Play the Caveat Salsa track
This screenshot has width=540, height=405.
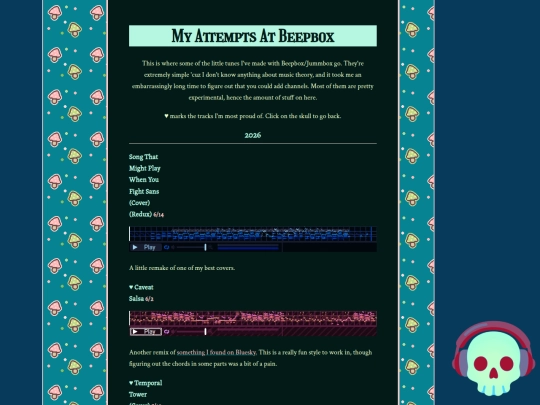(x=146, y=332)
